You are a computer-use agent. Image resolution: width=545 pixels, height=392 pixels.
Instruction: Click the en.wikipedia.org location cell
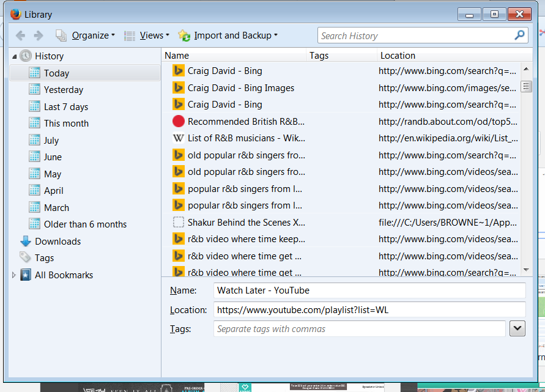pos(448,138)
